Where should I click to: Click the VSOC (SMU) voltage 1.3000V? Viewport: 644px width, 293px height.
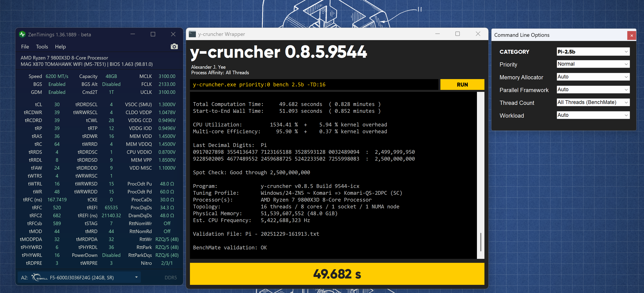(167, 105)
